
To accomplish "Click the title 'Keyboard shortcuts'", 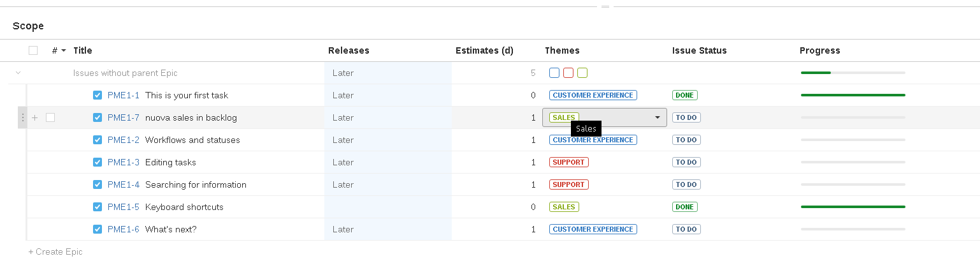I will tap(184, 207).
